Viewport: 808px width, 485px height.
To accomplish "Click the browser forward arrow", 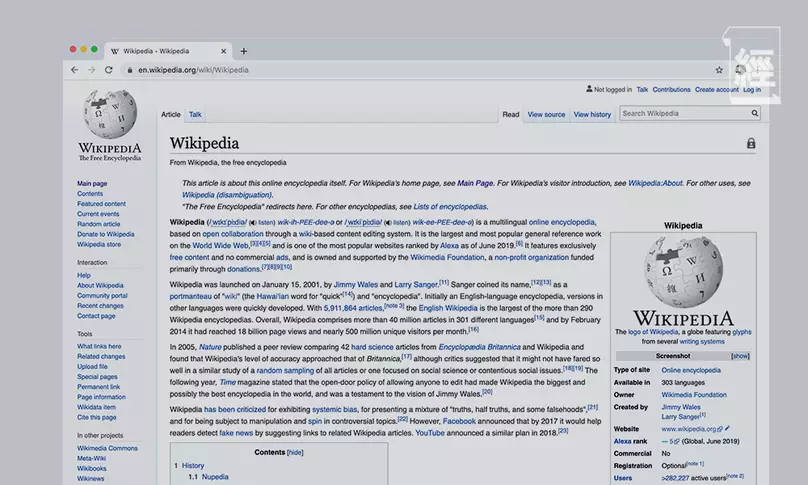I will (x=92, y=70).
